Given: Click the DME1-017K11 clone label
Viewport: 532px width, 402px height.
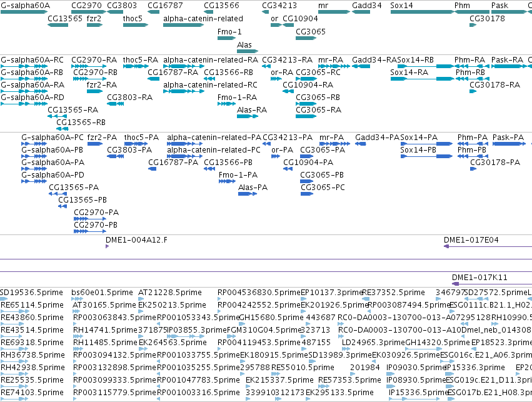Looking at the screenshot, I should pos(479,278).
